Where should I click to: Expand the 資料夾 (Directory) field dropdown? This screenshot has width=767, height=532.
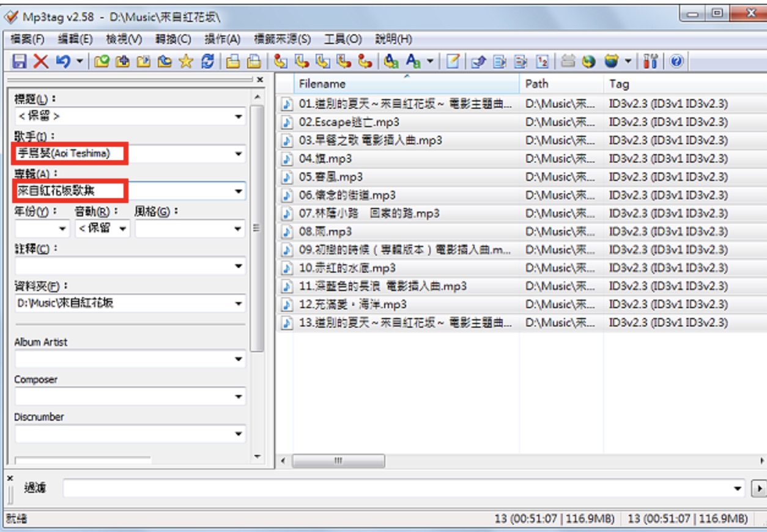click(x=239, y=303)
